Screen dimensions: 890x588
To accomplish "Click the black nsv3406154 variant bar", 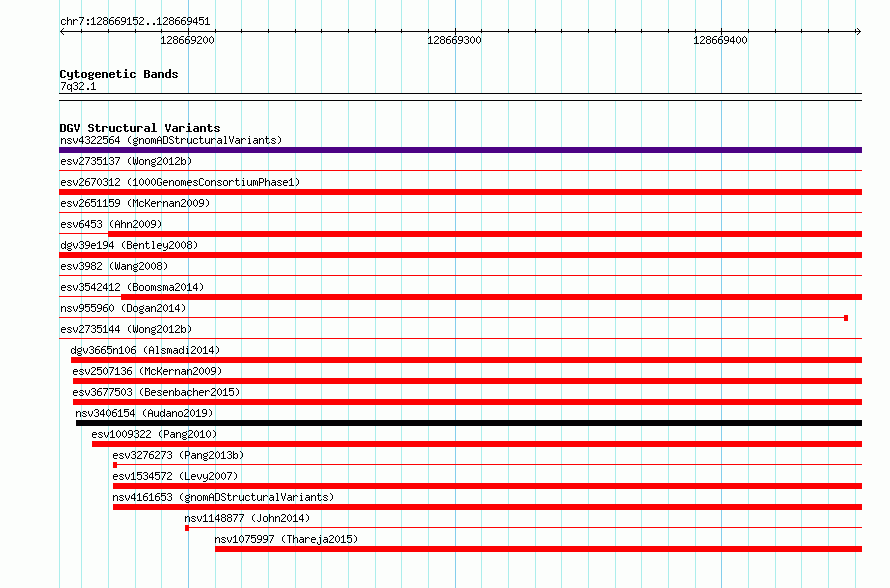I will 469,423.
